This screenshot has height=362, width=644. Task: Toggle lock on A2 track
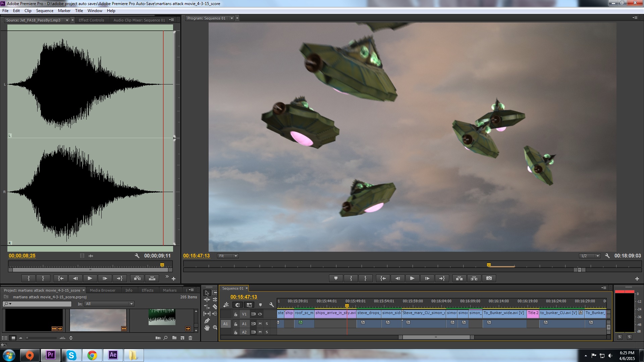pyautogui.click(x=236, y=332)
